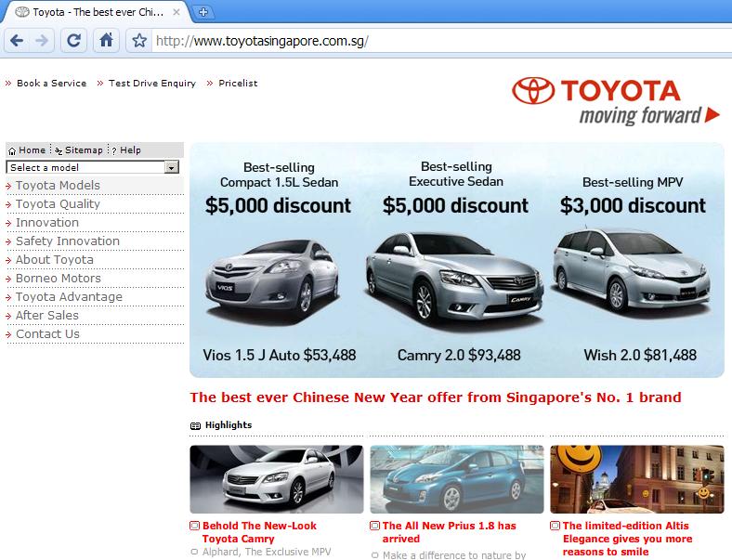
Task: Open Safety Innovation menu item
Action: point(68,241)
